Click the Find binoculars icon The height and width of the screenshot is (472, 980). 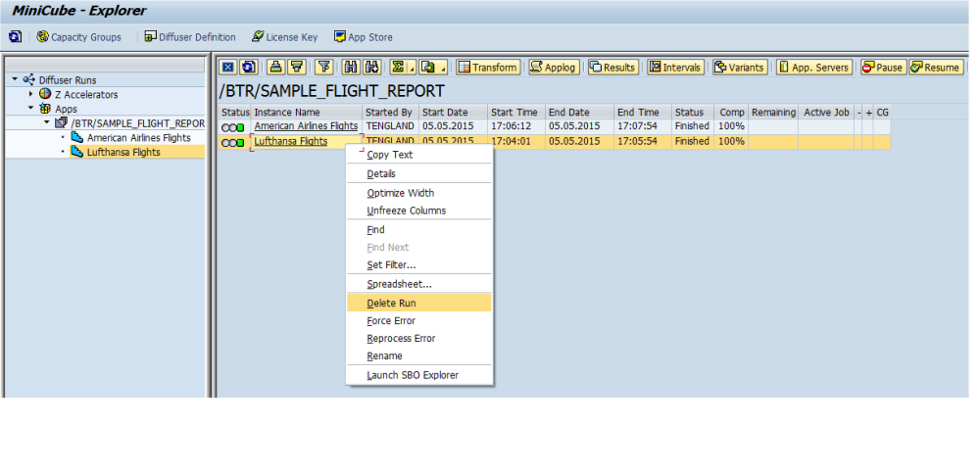[x=351, y=68]
